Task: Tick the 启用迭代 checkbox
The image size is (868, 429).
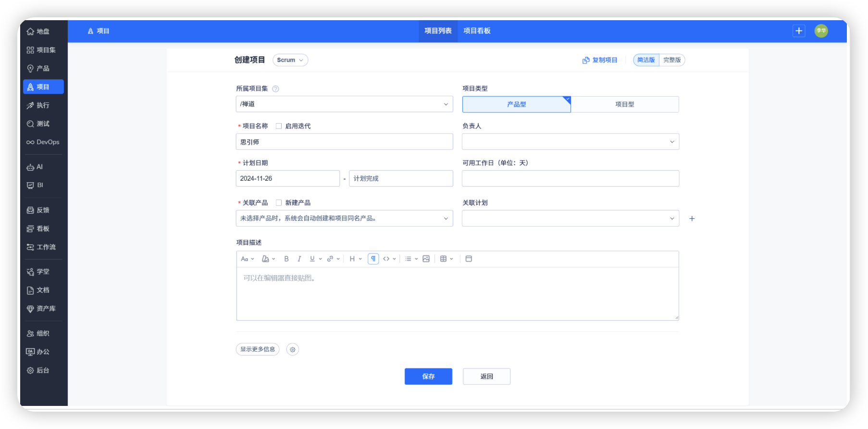Action: click(x=279, y=126)
